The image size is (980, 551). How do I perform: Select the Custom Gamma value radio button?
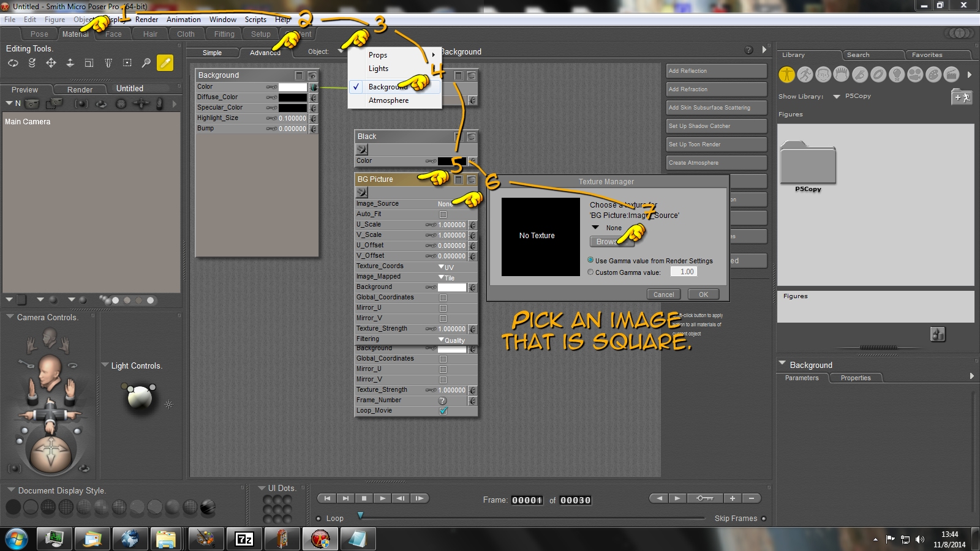590,272
